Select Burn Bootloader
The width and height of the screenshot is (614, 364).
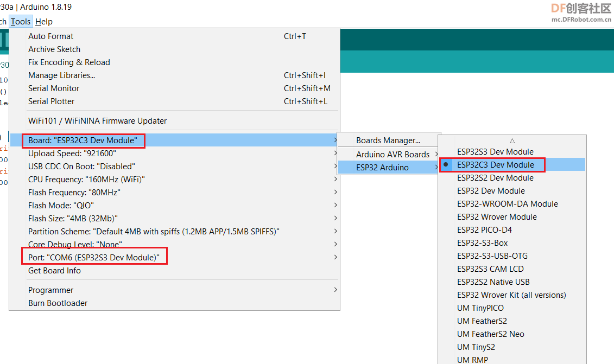tap(175, 303)
